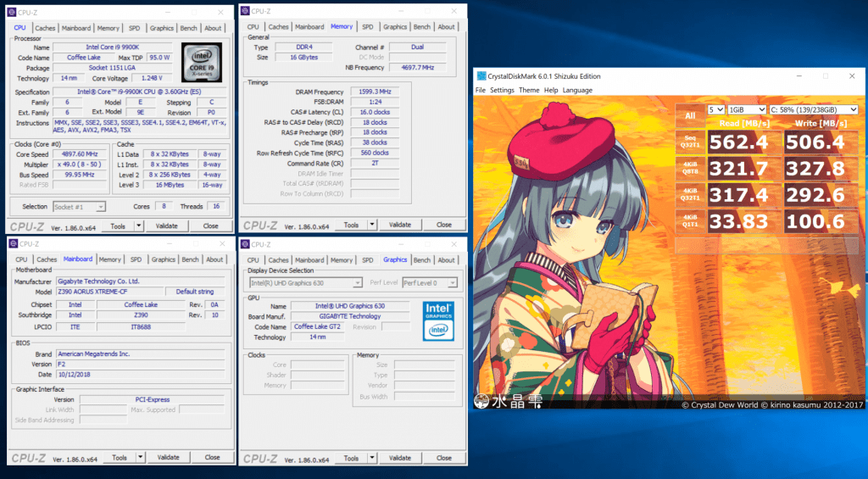This screenshot has width=868, height=479.
Task: Expand Tools arrow in the Memory tab window
Action: [372, 225]
